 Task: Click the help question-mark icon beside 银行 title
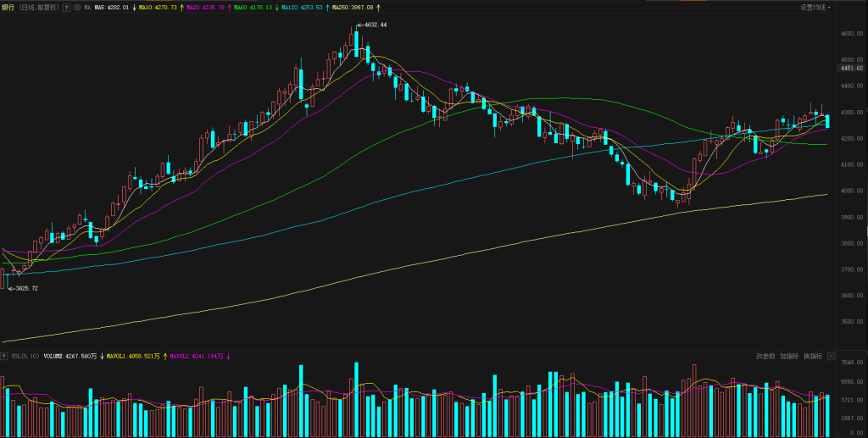pos(66,7)
